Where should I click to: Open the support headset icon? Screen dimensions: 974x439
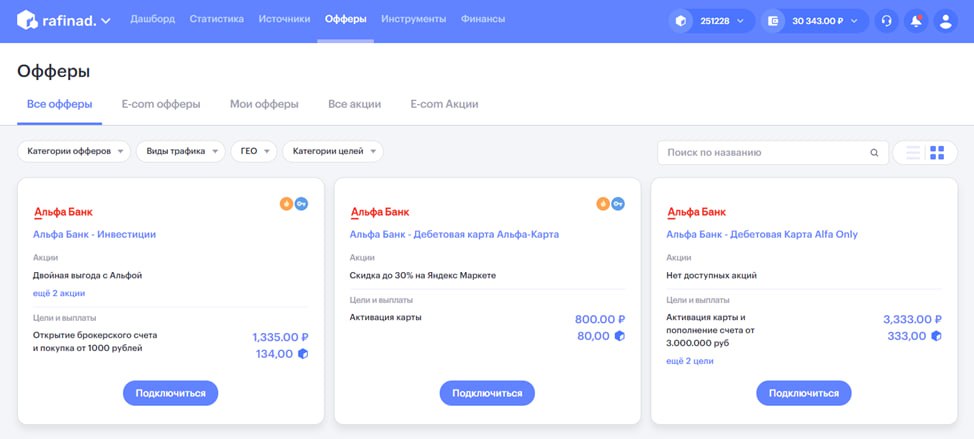[886, 21]
